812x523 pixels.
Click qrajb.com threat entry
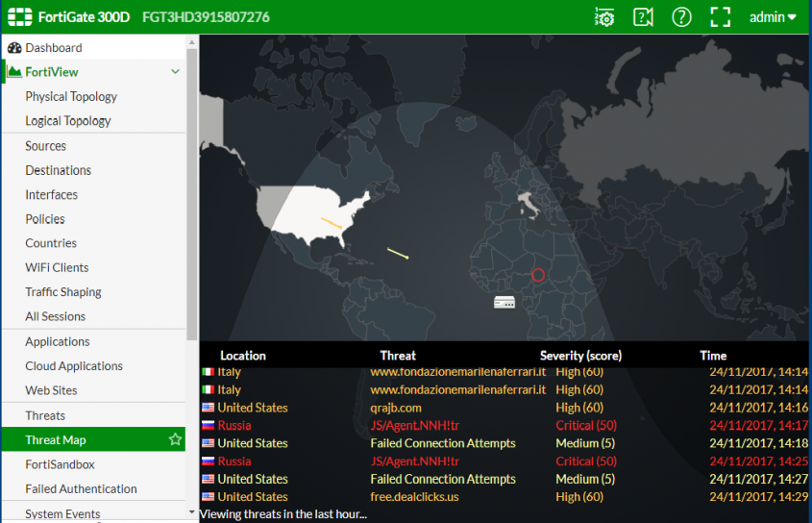tap(396, 408)
